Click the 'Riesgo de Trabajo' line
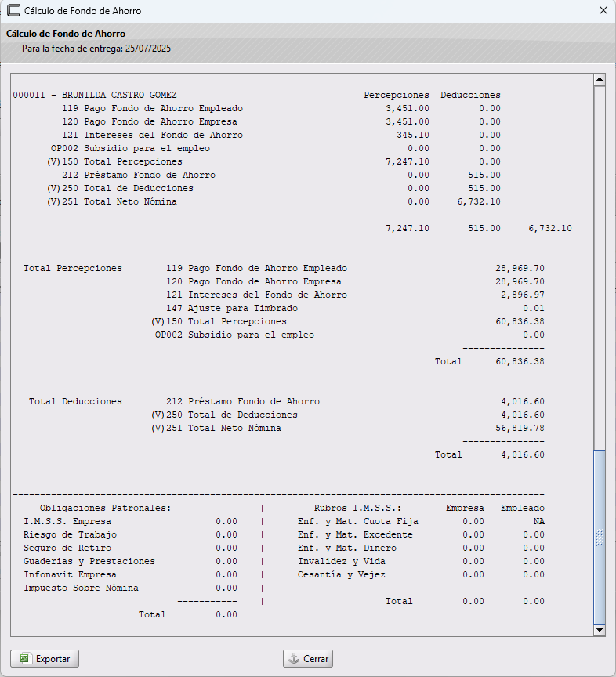Viewport: 616px width, 677px height. [130, 535]
